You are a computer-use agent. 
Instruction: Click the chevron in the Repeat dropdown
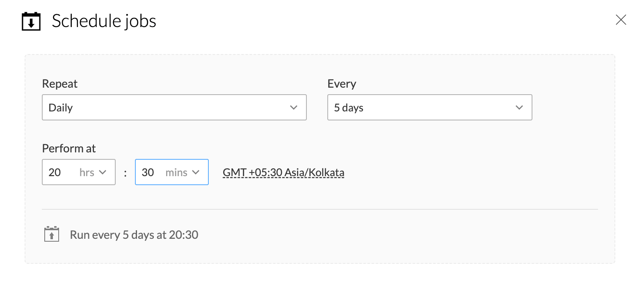(294, 107)
